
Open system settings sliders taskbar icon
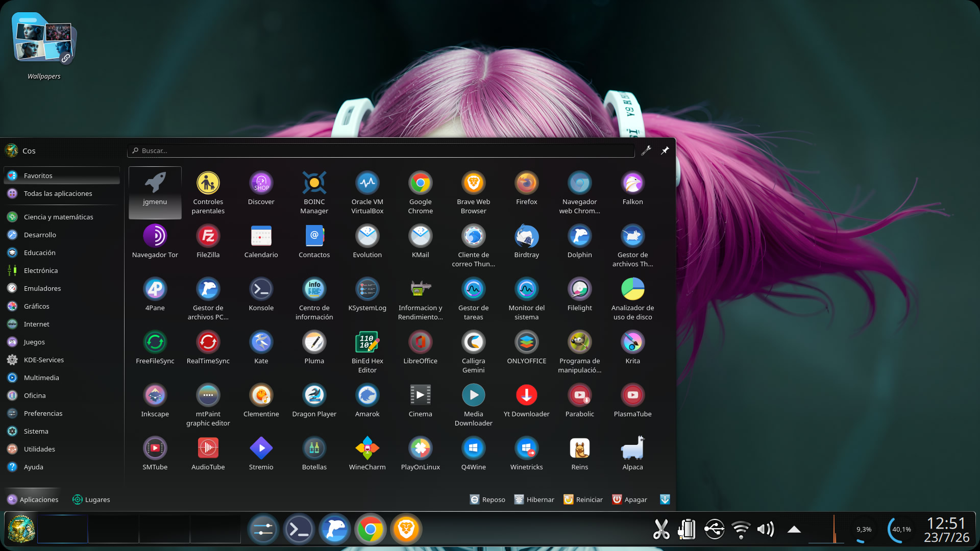coord(263,530)
